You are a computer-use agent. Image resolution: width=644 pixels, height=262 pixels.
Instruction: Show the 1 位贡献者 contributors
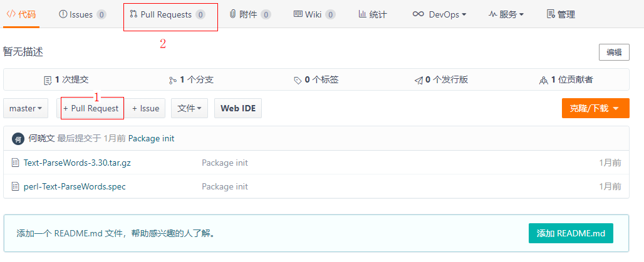(x=566, y=80)
